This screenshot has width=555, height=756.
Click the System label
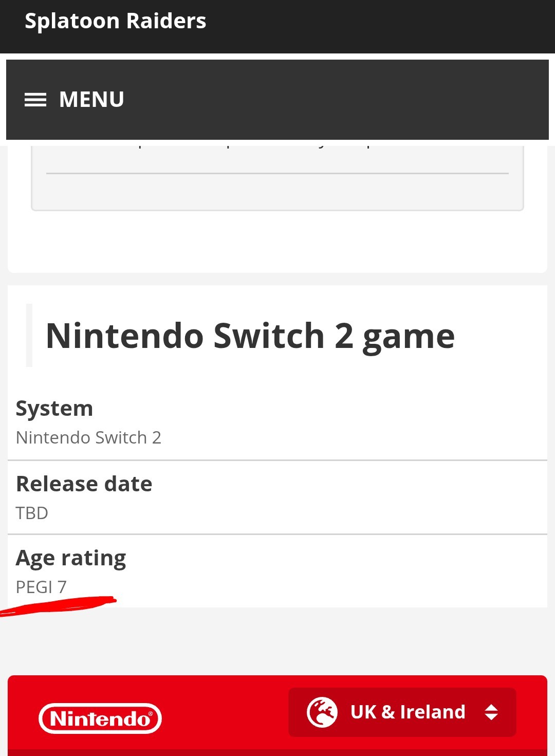[x=54, y=409]
